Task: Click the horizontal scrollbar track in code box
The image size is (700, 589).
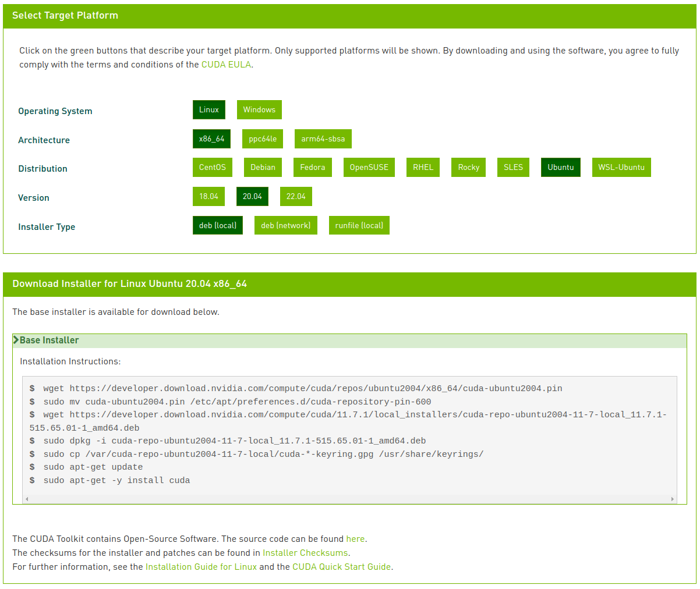Action: click(x=349, y=499)
